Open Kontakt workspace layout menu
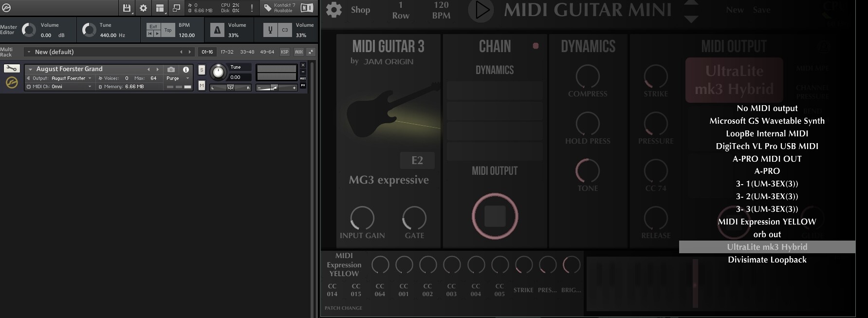 point(160,8)
